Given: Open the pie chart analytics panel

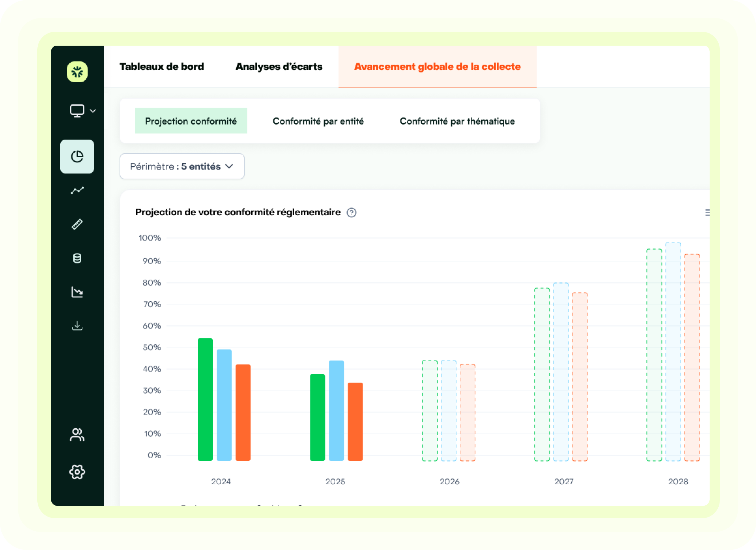Looking at the screenshot, I should click(77, 157).
